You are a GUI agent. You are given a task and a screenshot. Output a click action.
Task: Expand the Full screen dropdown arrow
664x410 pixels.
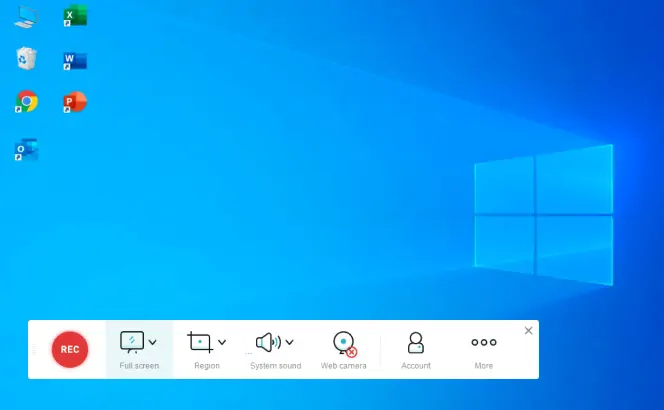pos(153,342)
